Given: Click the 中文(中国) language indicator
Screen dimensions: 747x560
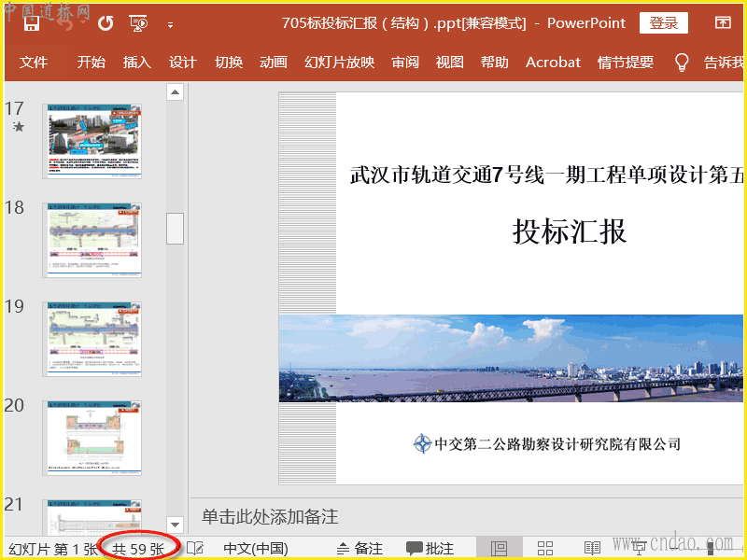Looking at the screenshot, I should [x=256, y=548].
